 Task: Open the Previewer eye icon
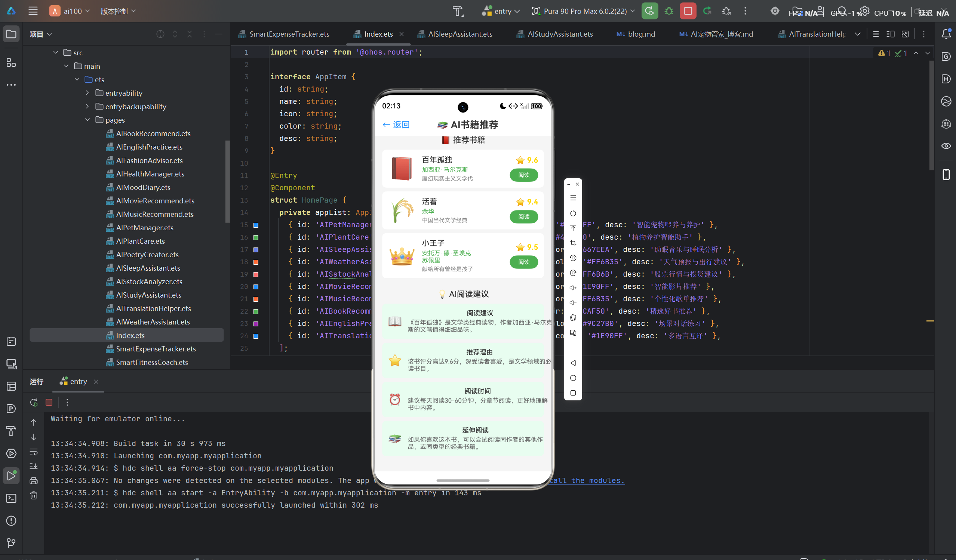[946, 146]
